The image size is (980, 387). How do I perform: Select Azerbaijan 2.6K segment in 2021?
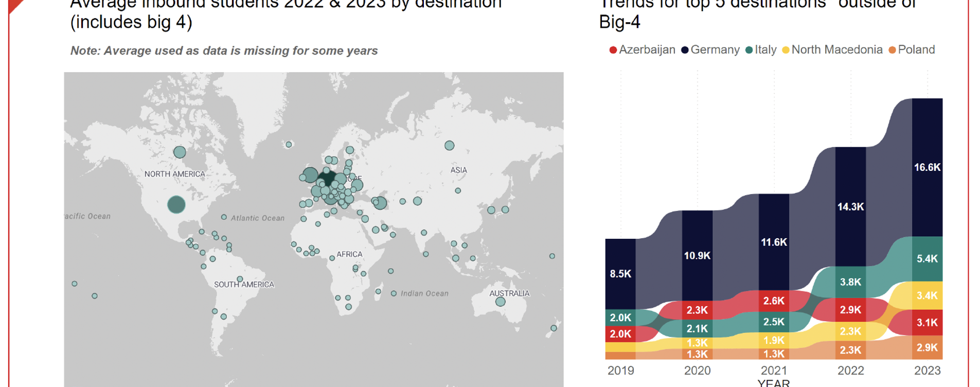point(774,301)
